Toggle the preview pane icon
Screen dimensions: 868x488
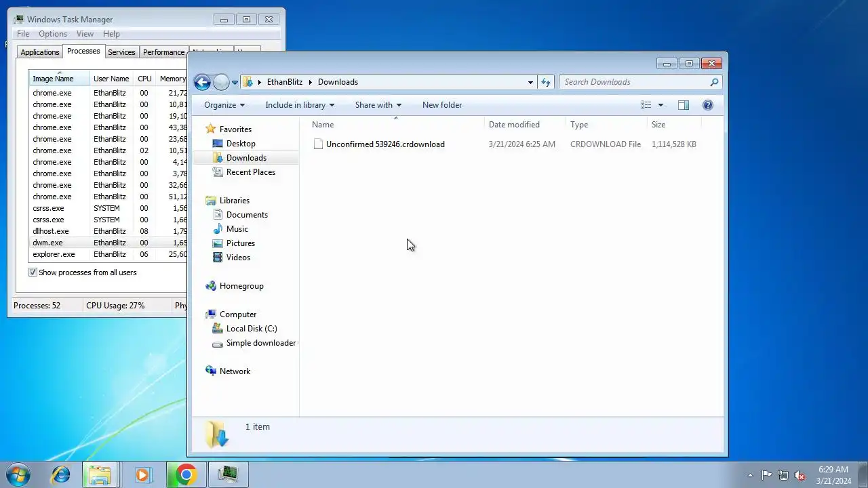(684, 105)
